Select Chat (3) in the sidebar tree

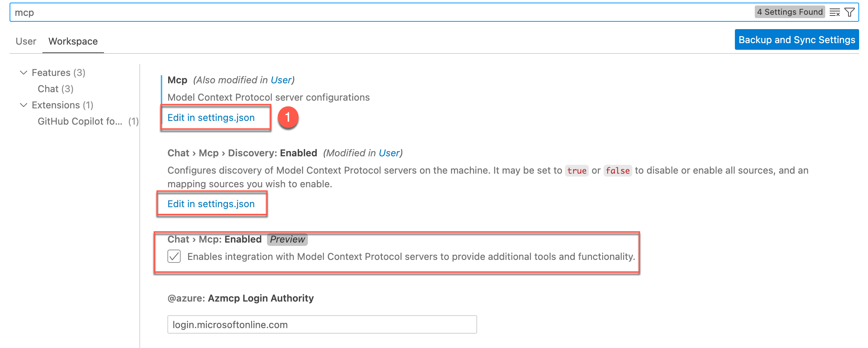[x=55, y=88]
